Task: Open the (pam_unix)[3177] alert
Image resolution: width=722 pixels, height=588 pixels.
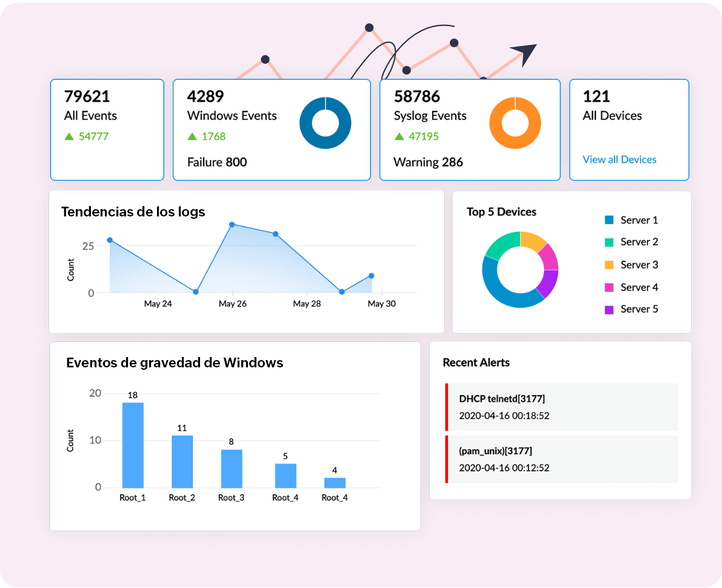Action: click(561, 459)
